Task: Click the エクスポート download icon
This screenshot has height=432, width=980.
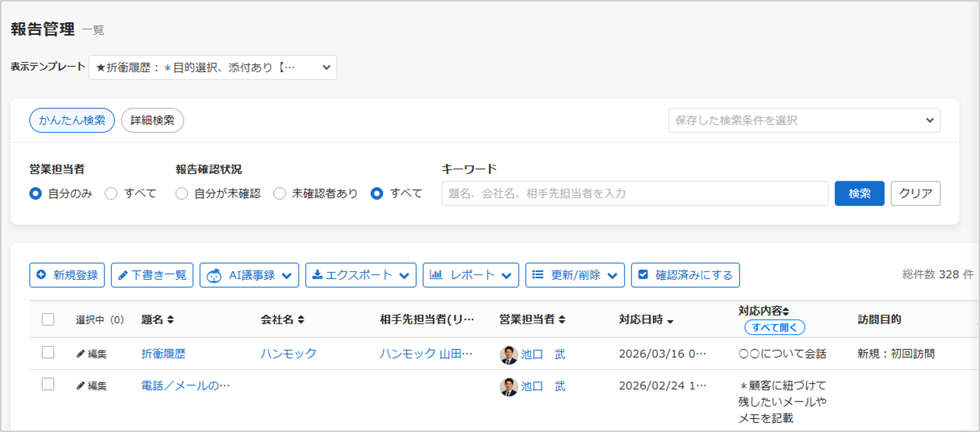Action: [x=317, y=275]
